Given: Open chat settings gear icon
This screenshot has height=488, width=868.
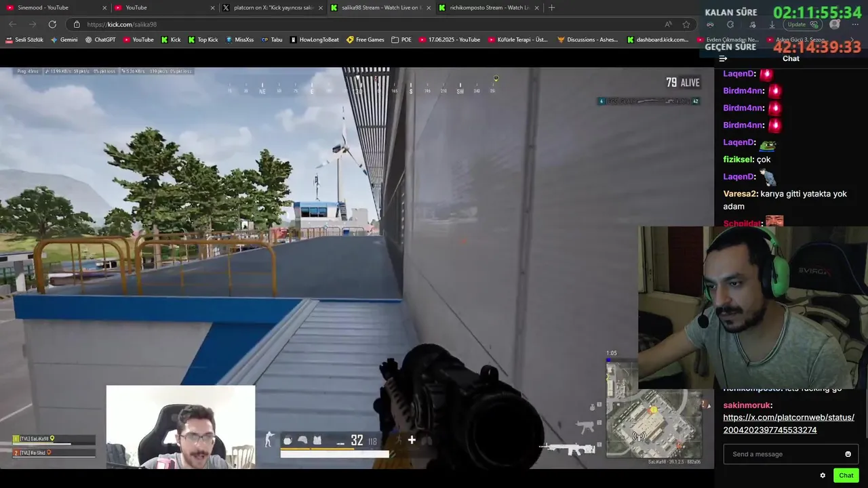Looking at the screenshot, I should 823,475.
